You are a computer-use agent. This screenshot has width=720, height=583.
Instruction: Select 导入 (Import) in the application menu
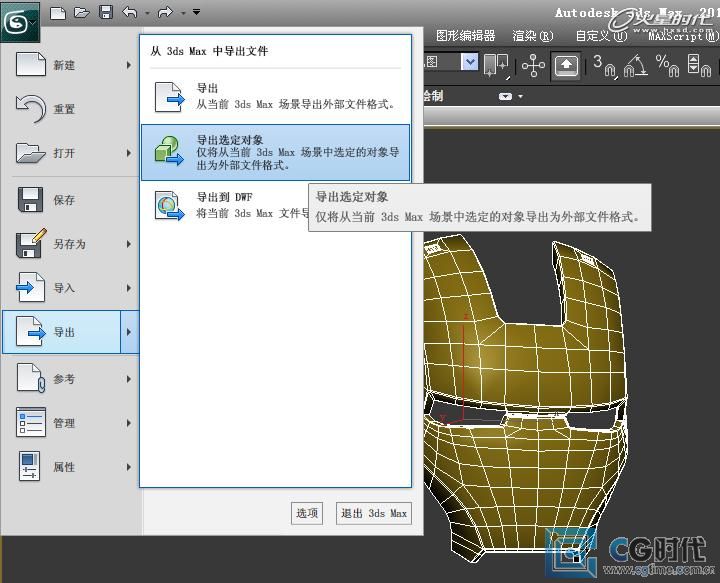point(71,288)
